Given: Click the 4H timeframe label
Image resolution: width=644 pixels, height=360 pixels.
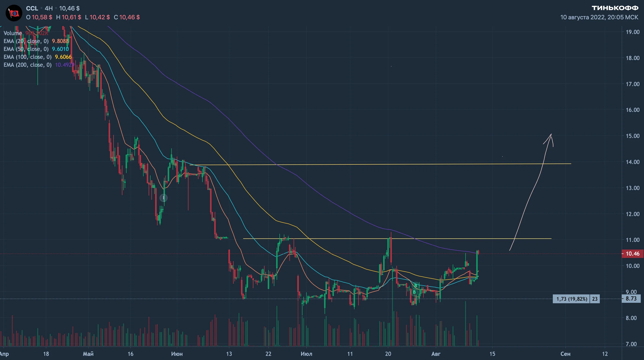Looking at the screenshot, I should (x=49, y=9).
